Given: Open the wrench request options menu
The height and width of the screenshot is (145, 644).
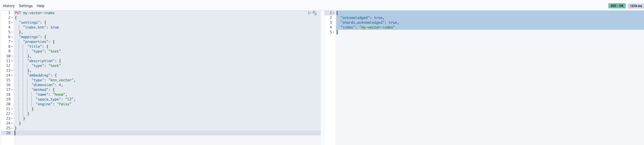Looking at the screenshot, I should pyautogui.click(x=315, y=13).
